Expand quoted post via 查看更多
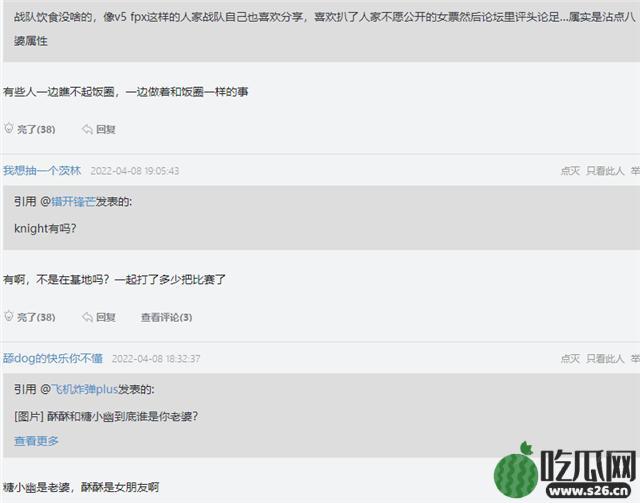Image resolution: width=640 pixels, height=503 pixels. tap(36, 441)
